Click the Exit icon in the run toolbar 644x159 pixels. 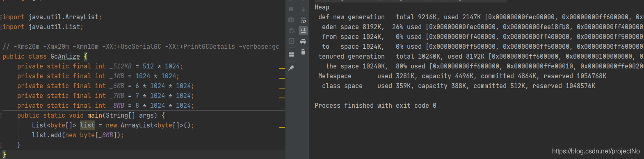coord(291,41)
